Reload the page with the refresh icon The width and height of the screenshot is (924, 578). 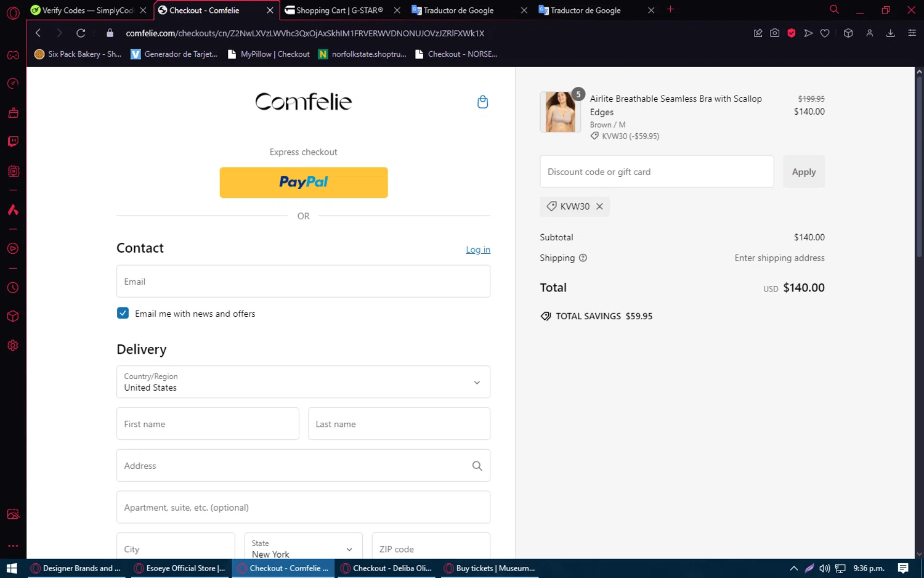[81, 33]
